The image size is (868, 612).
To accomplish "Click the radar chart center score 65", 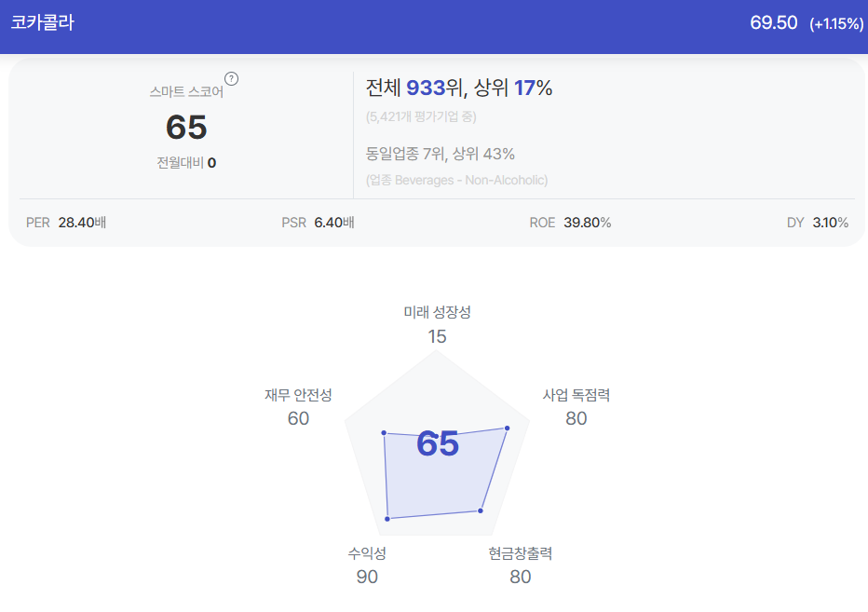I will pyautogui.click(x=438, y=443).
